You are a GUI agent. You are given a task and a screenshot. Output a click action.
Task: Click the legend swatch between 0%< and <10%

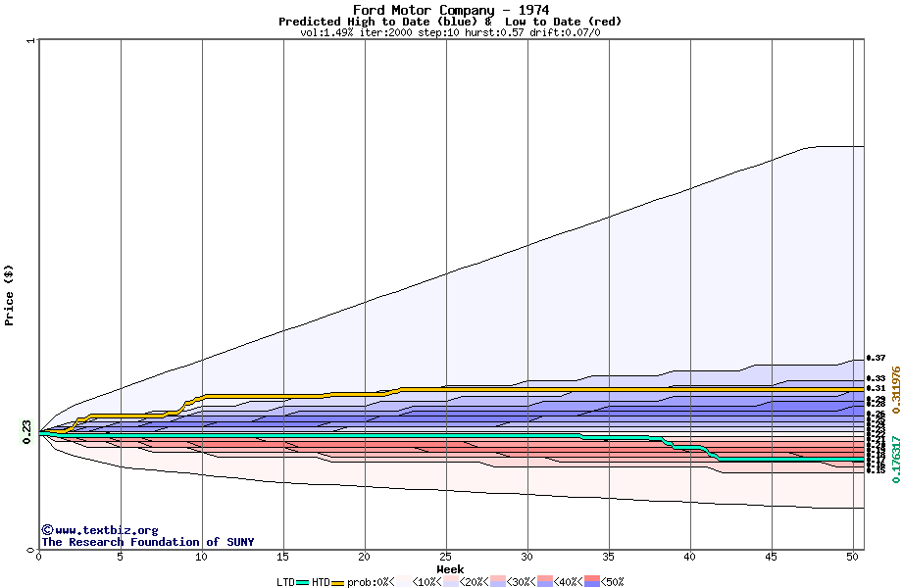click(404, 582)
